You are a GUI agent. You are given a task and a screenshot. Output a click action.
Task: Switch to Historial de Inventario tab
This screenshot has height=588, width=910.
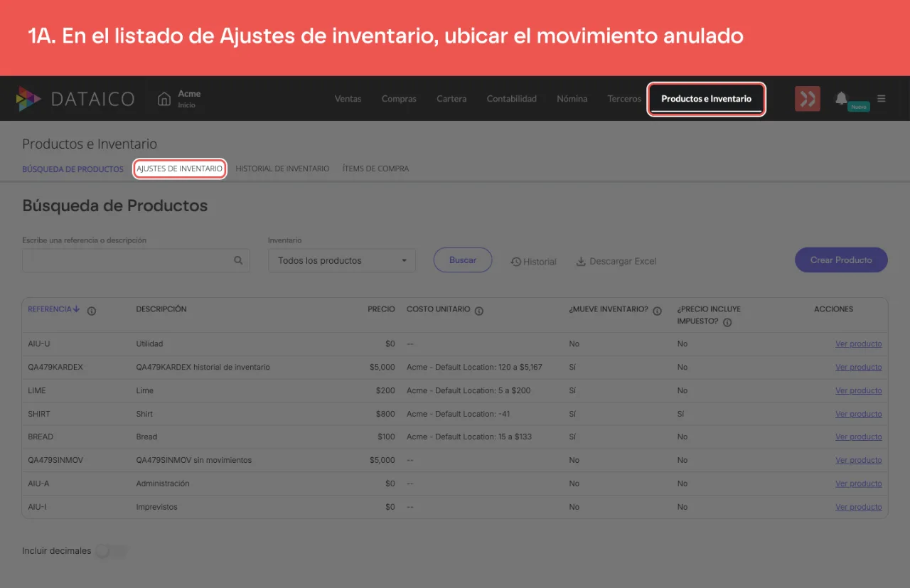282,169
